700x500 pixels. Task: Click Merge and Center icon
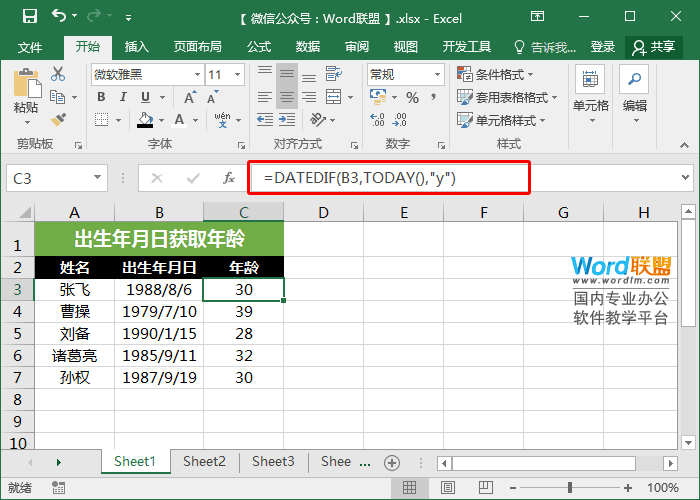[333, 97]
